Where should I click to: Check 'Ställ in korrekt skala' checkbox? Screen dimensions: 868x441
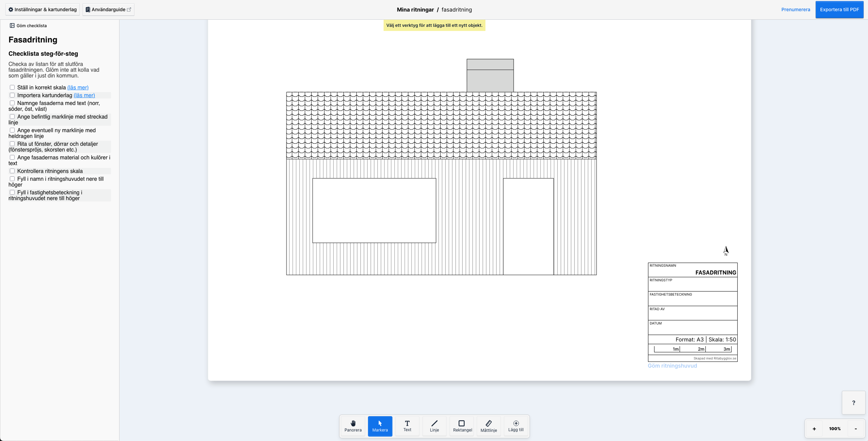click(12, 87)
